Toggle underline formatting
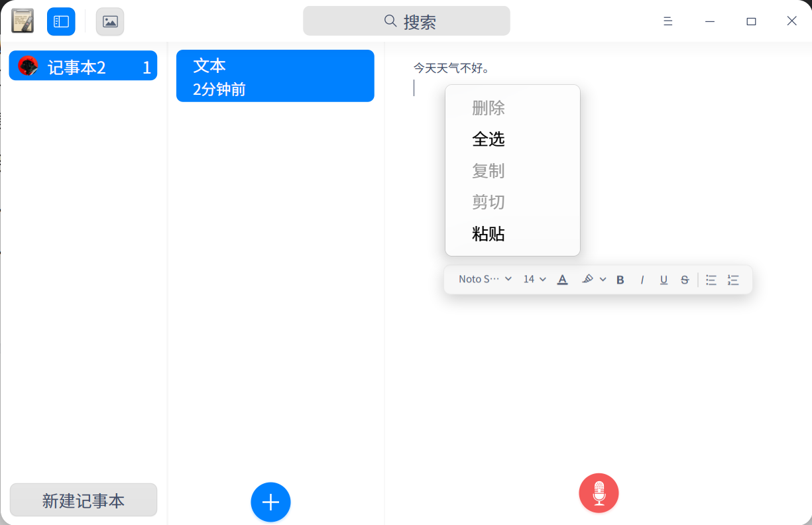The width and height of the screenshot is (812, 525). click(x=664, y=280)
